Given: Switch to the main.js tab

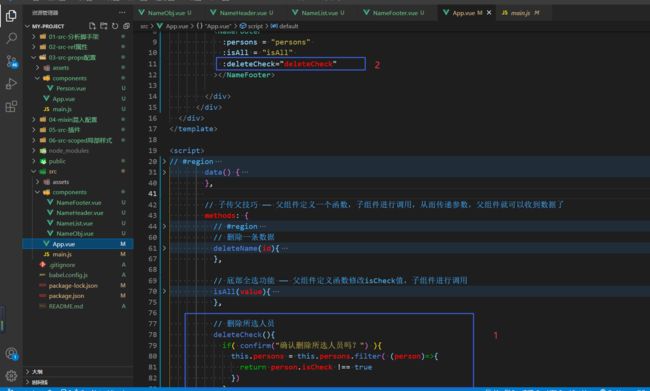Looking at the screenshot, I should point(521,13).
